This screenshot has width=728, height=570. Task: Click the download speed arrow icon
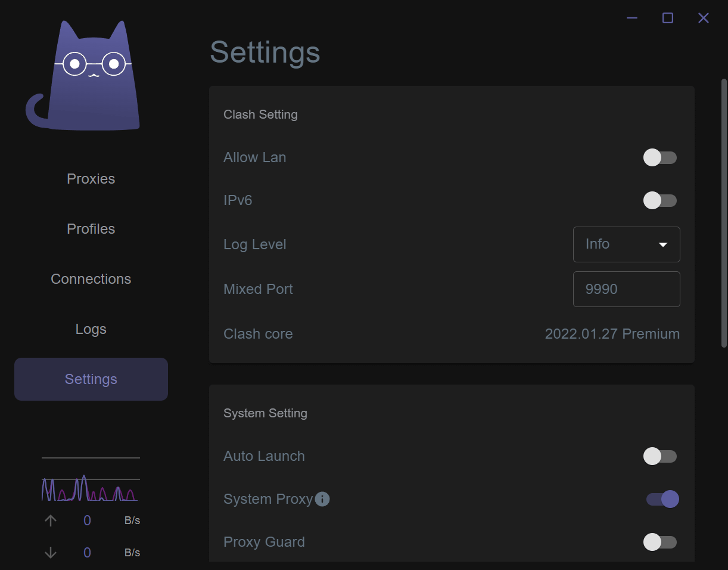51,553
